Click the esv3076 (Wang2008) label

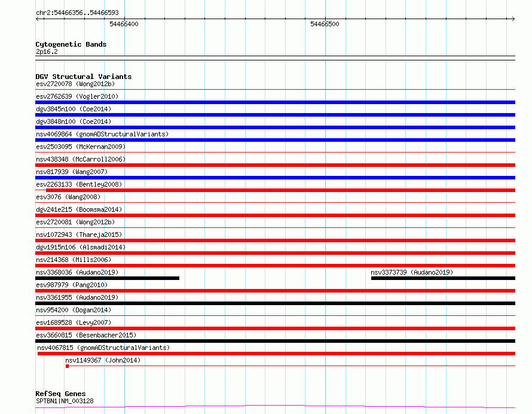click(x=68, y=197)
